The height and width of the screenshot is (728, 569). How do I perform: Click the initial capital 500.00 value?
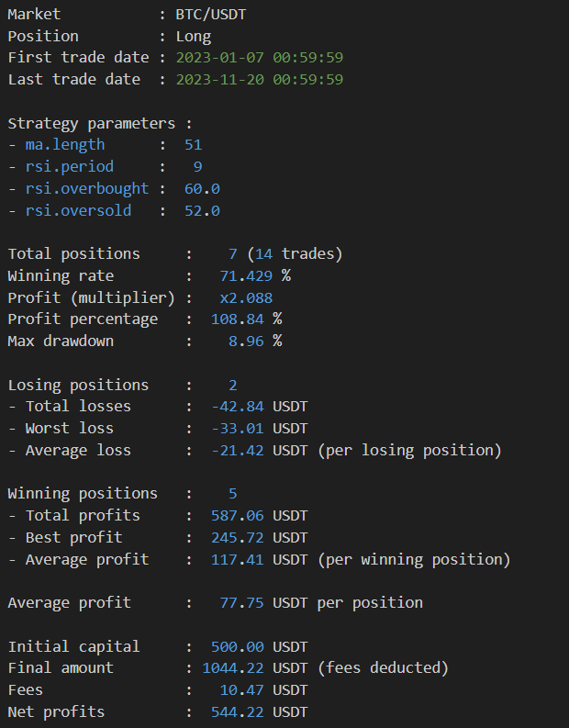[237, 646]
